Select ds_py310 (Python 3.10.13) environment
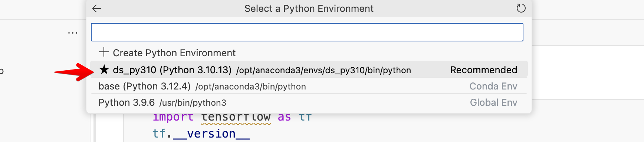Screen dimensions: 644x142 (x=309, y=70)
